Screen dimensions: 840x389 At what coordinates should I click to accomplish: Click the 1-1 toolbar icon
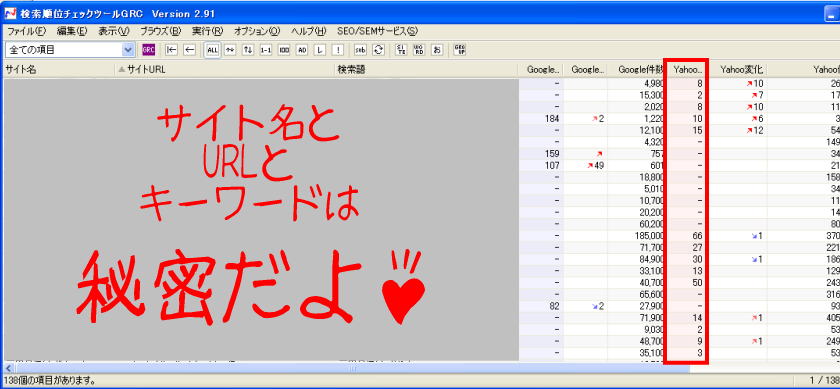(266, 50)
